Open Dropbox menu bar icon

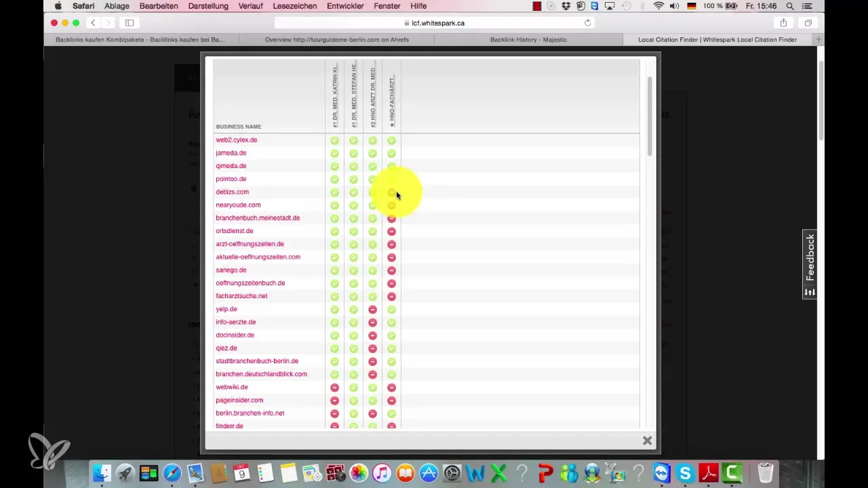(566, 5)
